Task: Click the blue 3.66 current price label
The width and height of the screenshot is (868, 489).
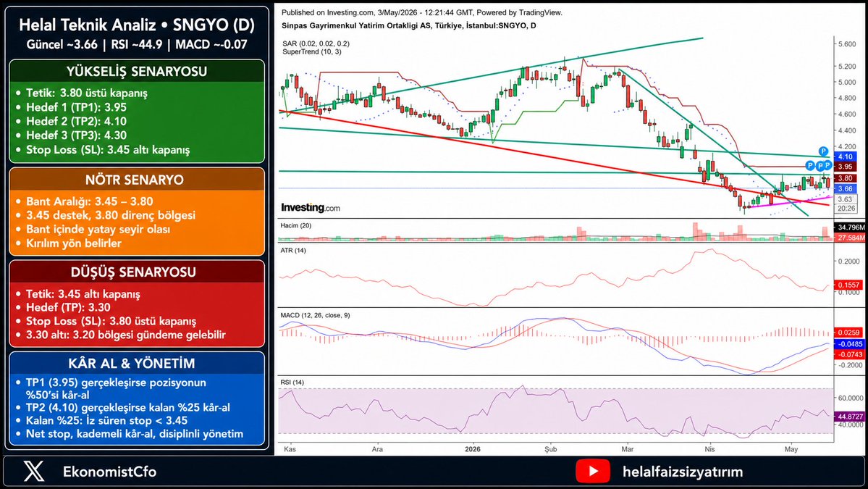Action: click(846, 189)
